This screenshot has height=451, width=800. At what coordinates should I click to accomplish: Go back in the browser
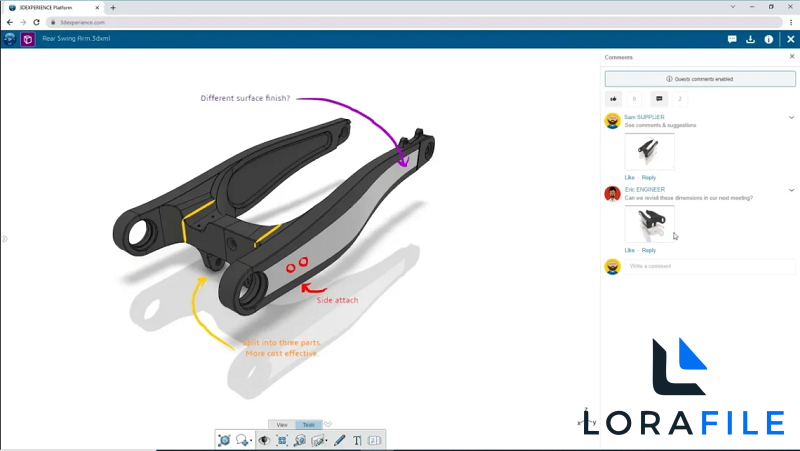click(x=10, y=22)
